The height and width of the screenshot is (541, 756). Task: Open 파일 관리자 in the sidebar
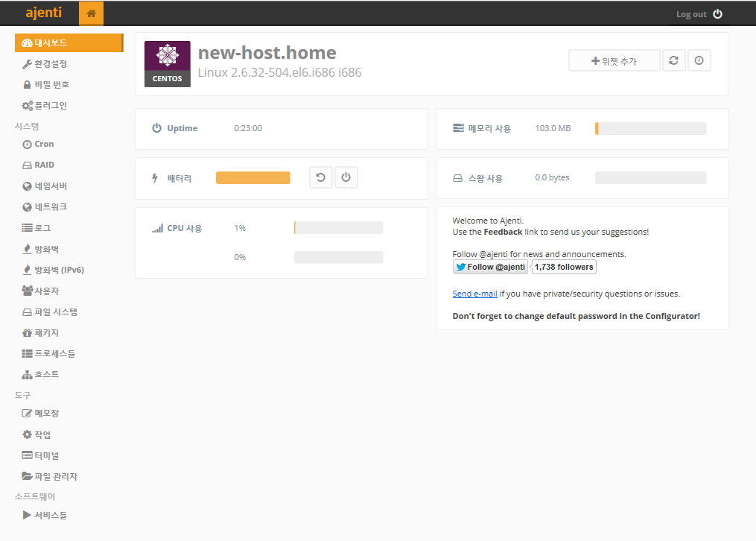coord(56,476)
